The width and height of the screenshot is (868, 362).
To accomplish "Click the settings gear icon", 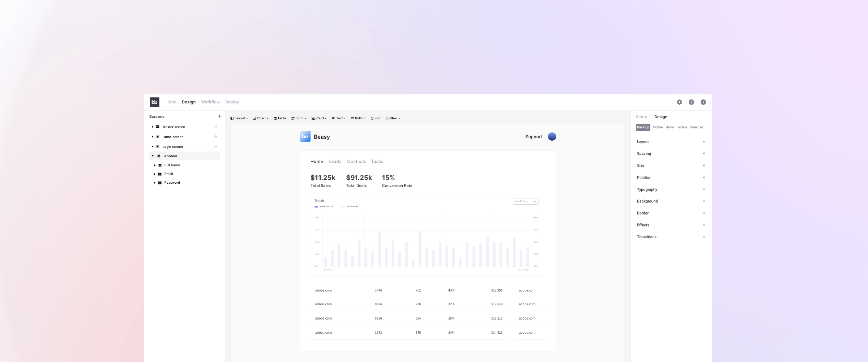I will click(679, 102).
